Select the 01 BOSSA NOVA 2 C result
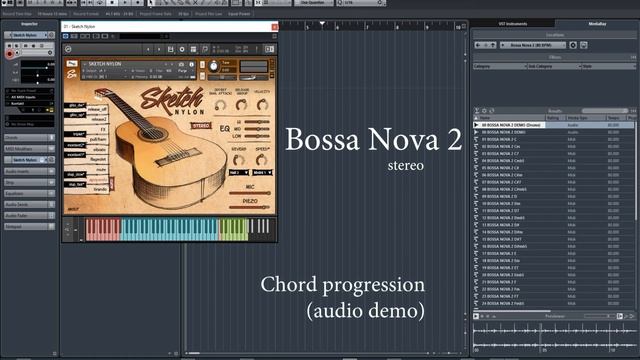The width and height of the screenshot is (640, 360). (554, 139)
